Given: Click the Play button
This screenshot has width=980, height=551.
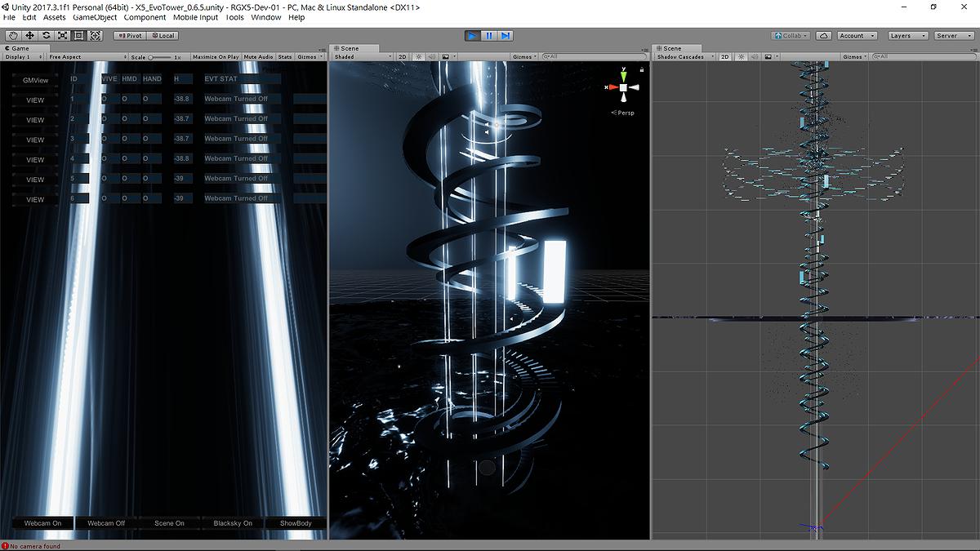Looking at the screenshot, I should (x=472, y=36).
